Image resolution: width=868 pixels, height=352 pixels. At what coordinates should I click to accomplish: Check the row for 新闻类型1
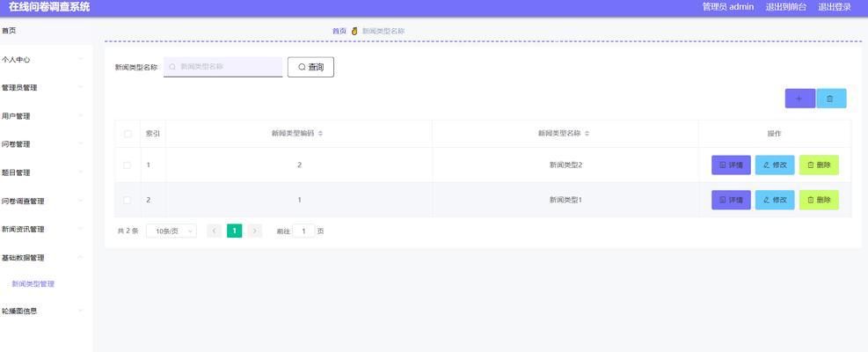(128, 200)
